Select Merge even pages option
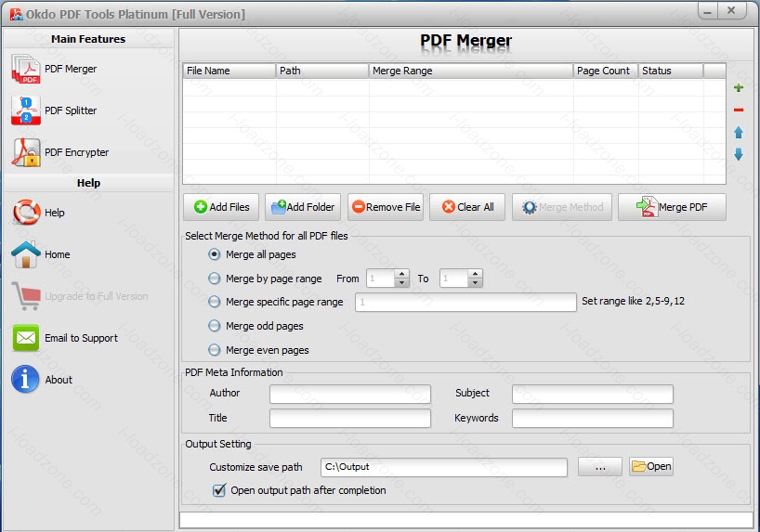Screen dimensions: 760x532 click(215, 349)
